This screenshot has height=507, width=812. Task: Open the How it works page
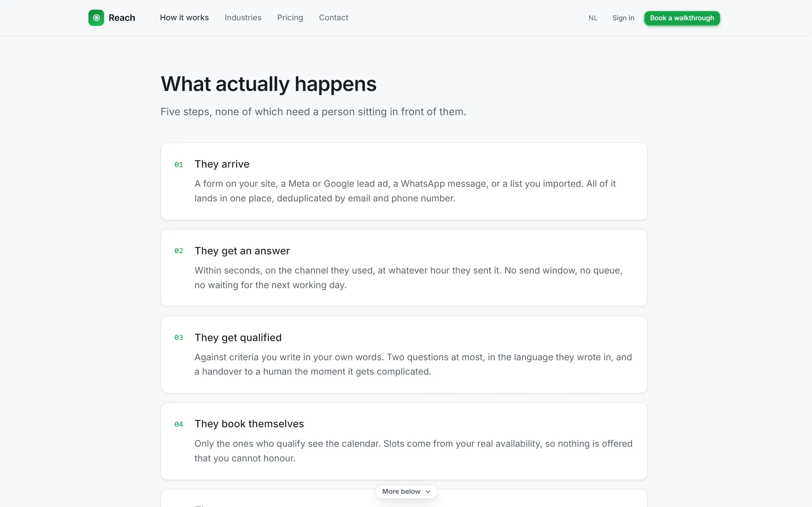pyautogui.click(x=184, y=17)
